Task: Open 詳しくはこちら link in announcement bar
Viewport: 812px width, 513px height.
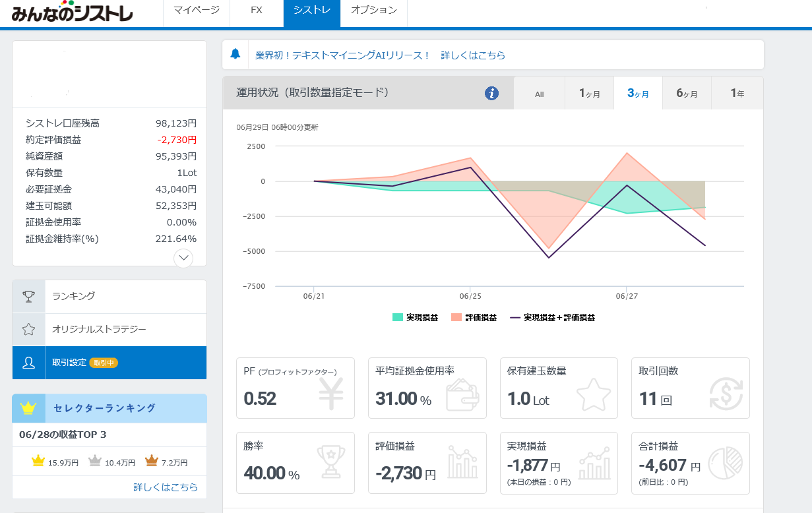Action: coord(473,55)
